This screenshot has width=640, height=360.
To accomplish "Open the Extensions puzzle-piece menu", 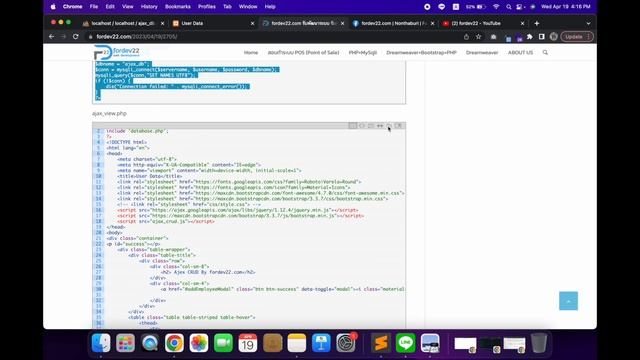I will pos(529,37).
